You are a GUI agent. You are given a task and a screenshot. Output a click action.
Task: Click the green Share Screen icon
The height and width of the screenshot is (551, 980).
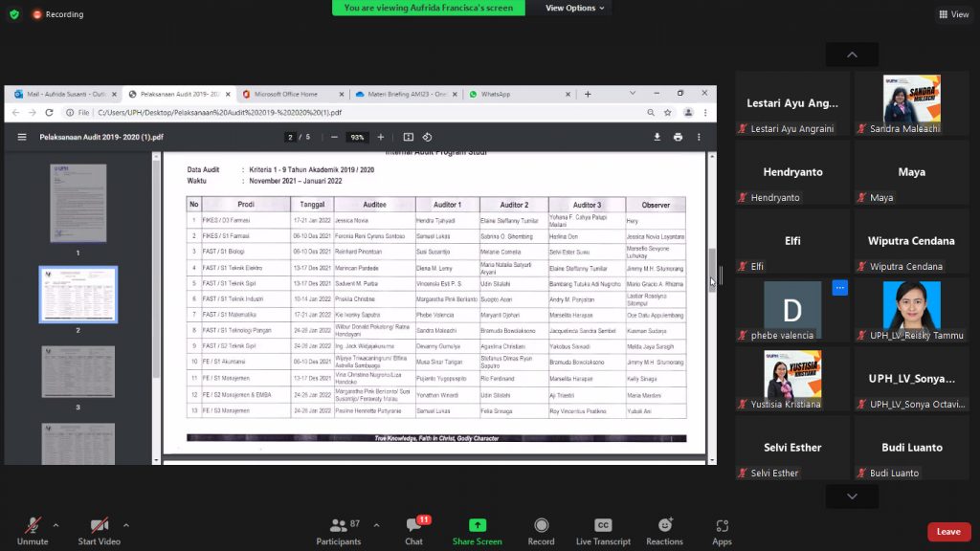coord(477,527)
